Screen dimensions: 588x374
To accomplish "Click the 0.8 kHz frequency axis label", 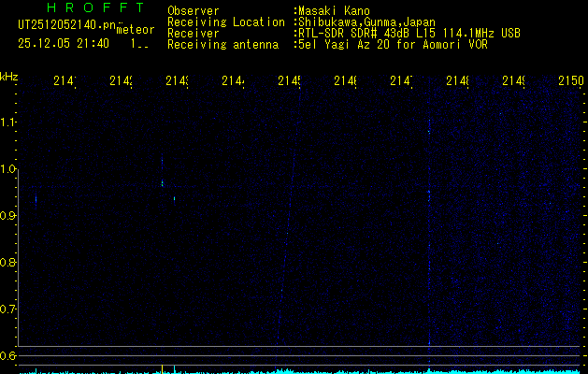I will [7, 262].
